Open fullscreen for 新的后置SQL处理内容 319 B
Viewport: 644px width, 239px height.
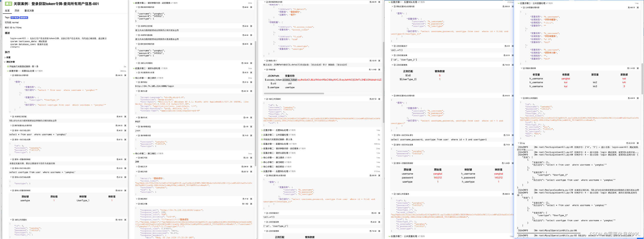pos(513,96)
